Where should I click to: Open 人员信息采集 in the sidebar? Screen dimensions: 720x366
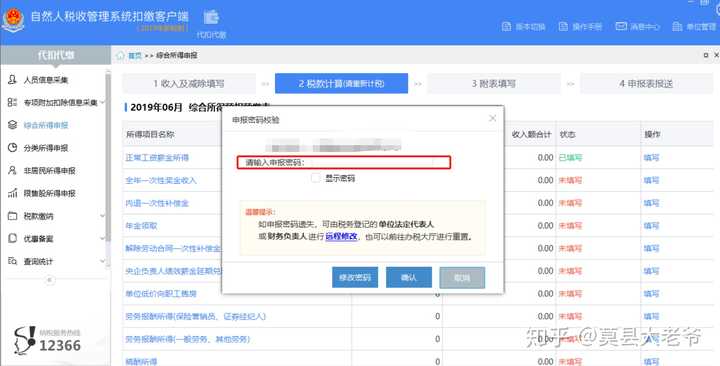pyautogui.click(x=46, y=80)
